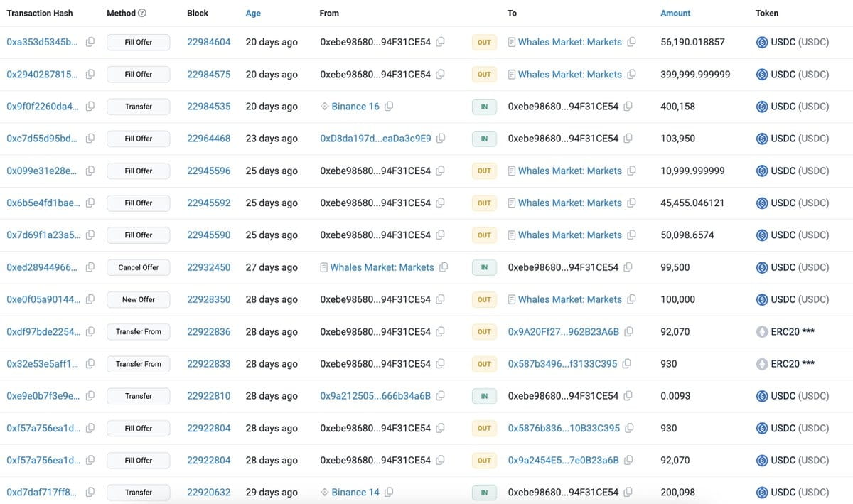Image resolution: width=853 pixels, height=504 pixels.
Task: Click New Offer method badge
Action: coord(139,299)
